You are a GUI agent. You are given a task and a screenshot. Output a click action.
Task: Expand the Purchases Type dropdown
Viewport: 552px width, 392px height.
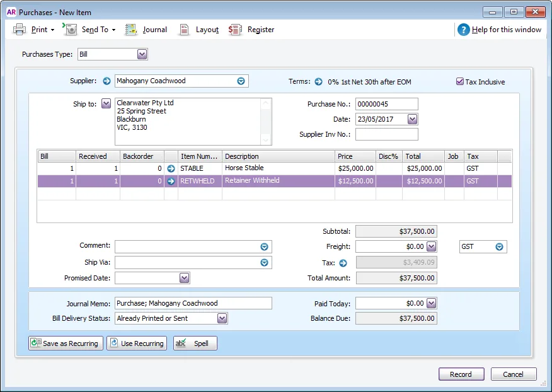142,54
